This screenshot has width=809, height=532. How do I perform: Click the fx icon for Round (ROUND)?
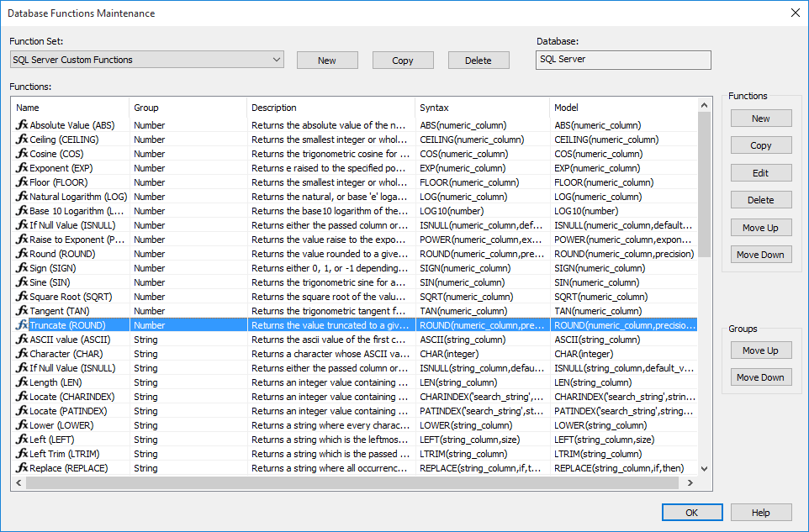(x=22, y=254)
